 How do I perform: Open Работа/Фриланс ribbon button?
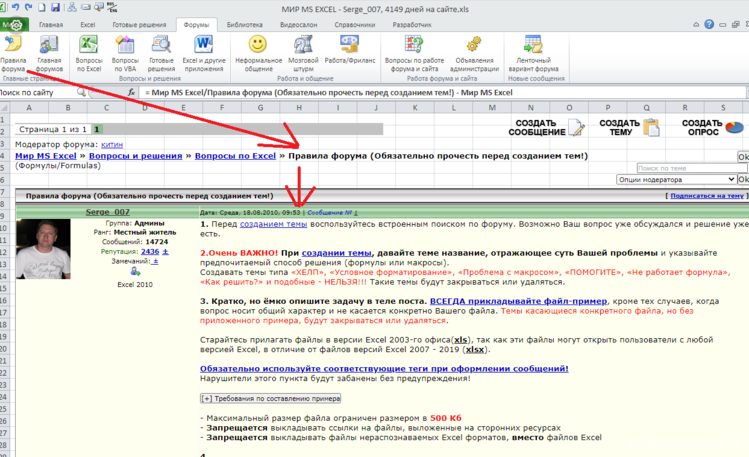click(350, 50)
